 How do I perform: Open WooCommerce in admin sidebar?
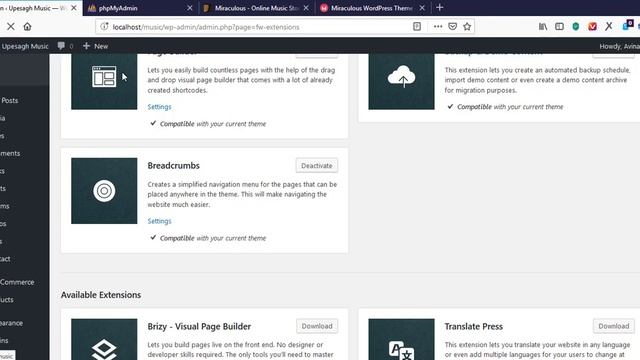point(17,282)
